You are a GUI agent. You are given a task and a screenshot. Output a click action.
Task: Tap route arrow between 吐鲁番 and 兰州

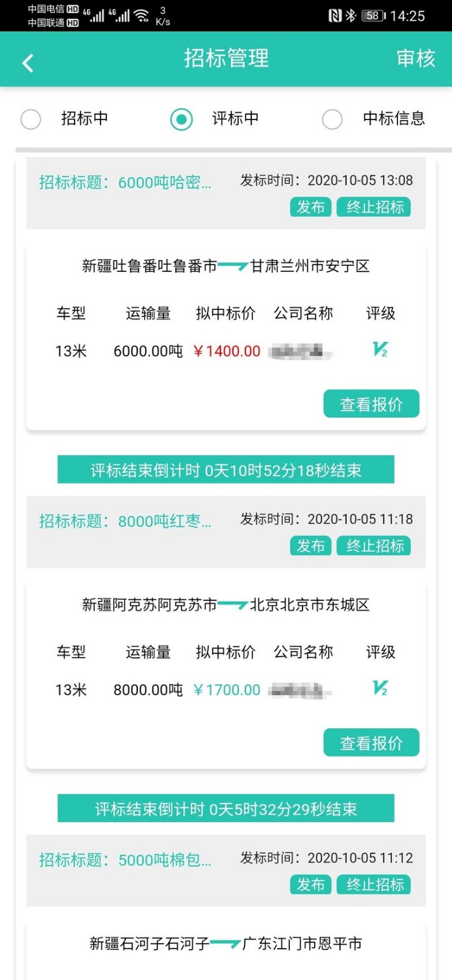pyautogui.click(x=233, y=266)
